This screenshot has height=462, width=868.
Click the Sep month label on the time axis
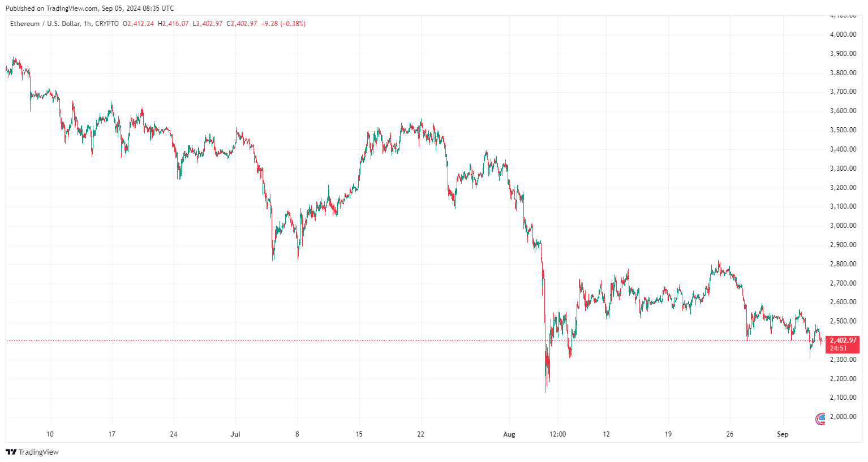click(783, 434)
